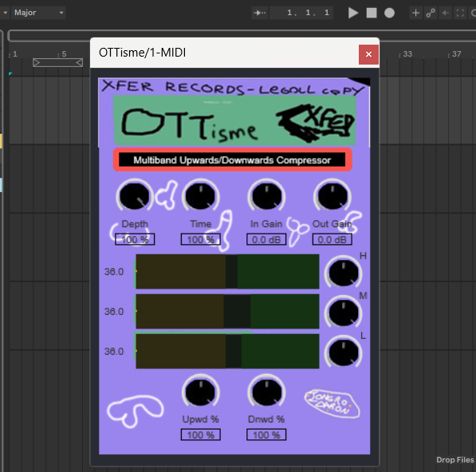Click bar 33 on the timeline ruler
The width and height of the screenshot is (476, 472).
407,54
